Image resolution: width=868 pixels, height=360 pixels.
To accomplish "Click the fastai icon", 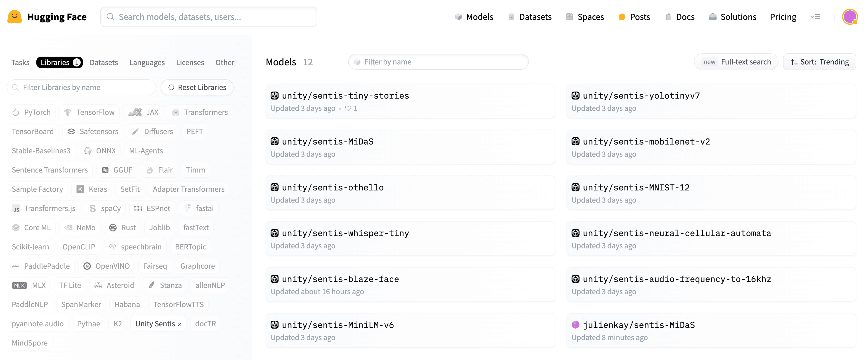I will coord(188,208).
